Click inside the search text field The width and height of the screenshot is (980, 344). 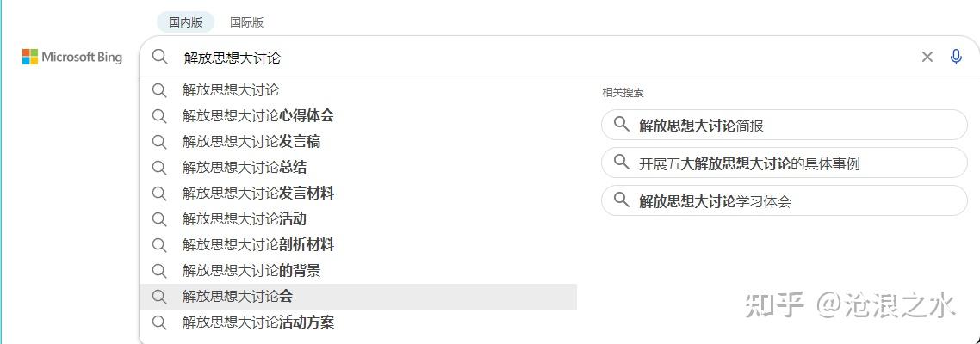[x=517, y=58]
